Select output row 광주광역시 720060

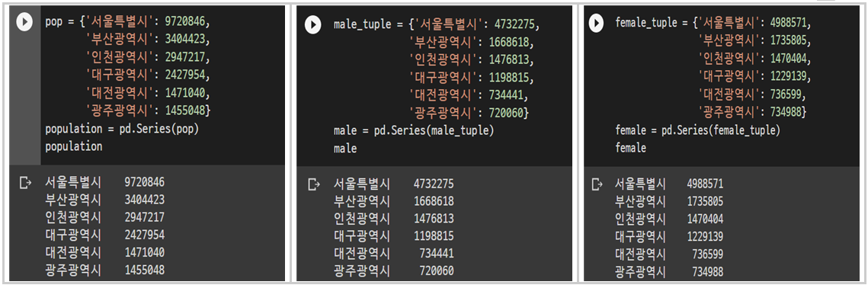point(394,272)
